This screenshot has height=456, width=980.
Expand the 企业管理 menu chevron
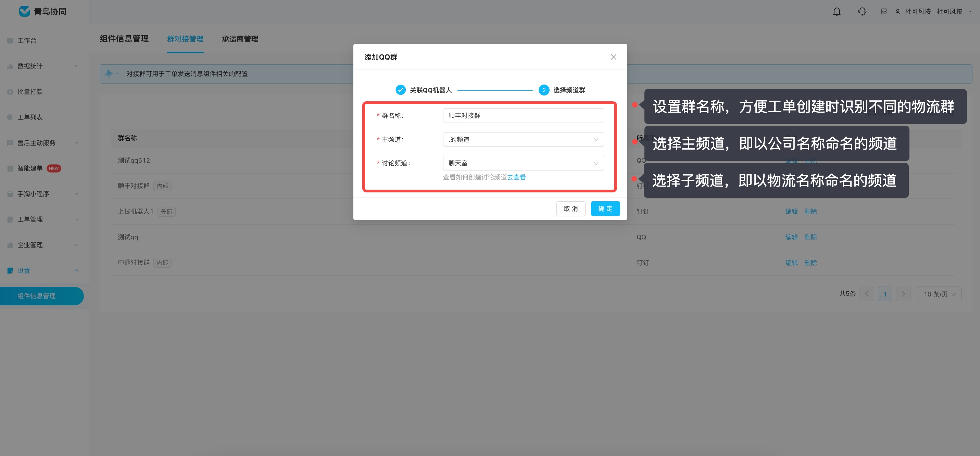point(76,245)
